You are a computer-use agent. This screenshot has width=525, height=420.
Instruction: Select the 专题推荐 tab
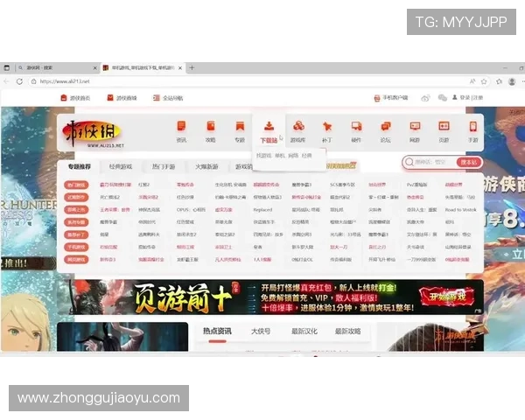tap(80, 166)
